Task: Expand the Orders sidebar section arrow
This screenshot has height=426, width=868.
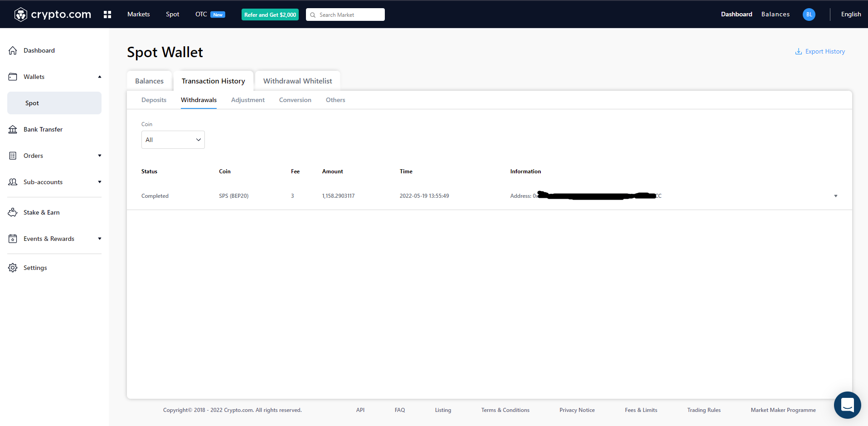Action: [100, 156]
